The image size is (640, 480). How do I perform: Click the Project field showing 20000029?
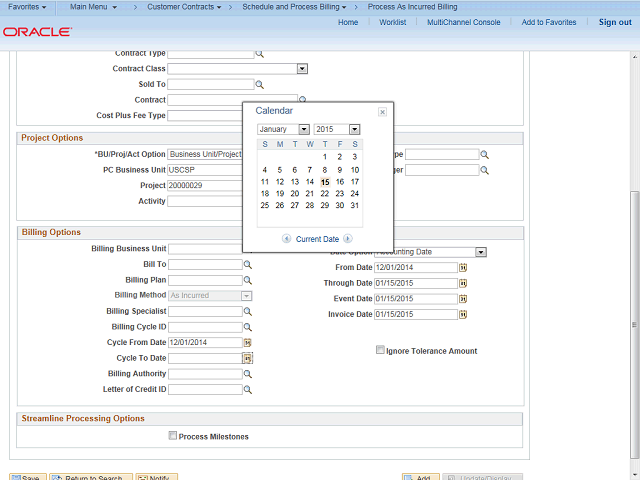pyautogui.click(x=205, y=185)
